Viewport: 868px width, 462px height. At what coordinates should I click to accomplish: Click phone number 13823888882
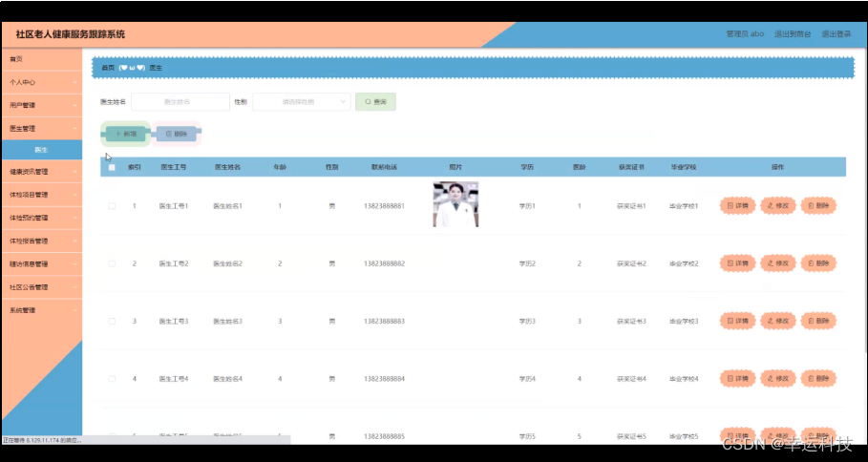click(x=384, y=263)
